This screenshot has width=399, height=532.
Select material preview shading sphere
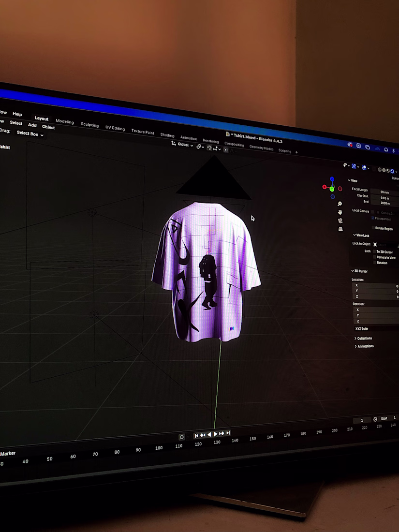coord(388,171)
